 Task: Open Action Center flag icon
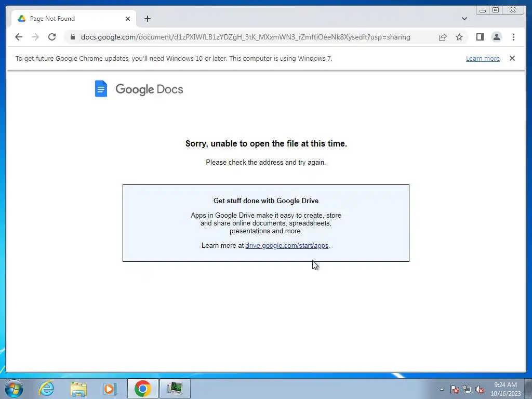[x=454, y=389]
